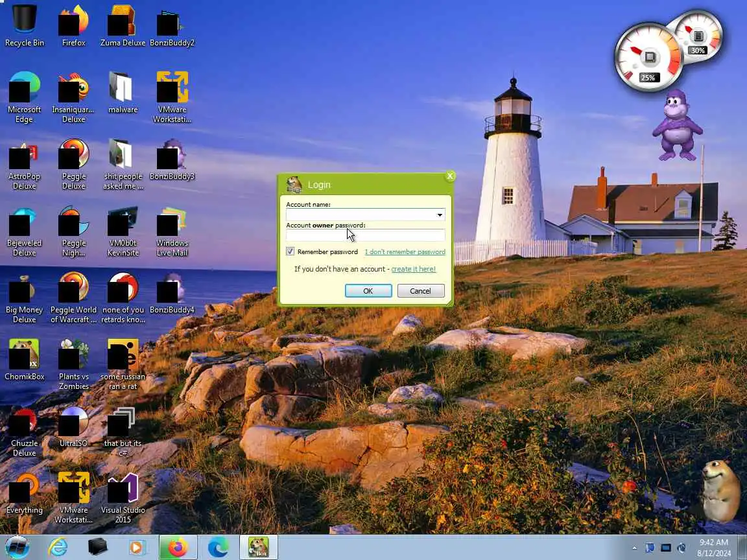
Task: Open the Everything search desktop shortcut
Action: click(24, 493)
